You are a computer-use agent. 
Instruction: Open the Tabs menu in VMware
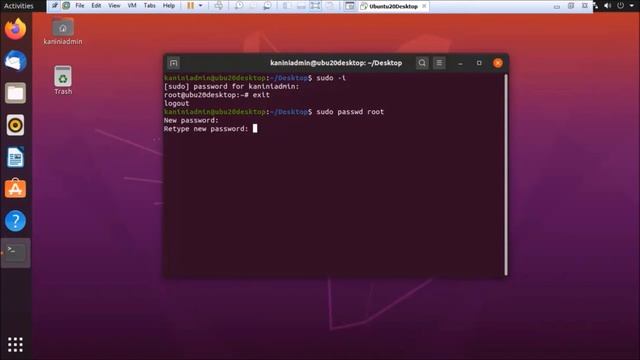click(x=149, y=6)
